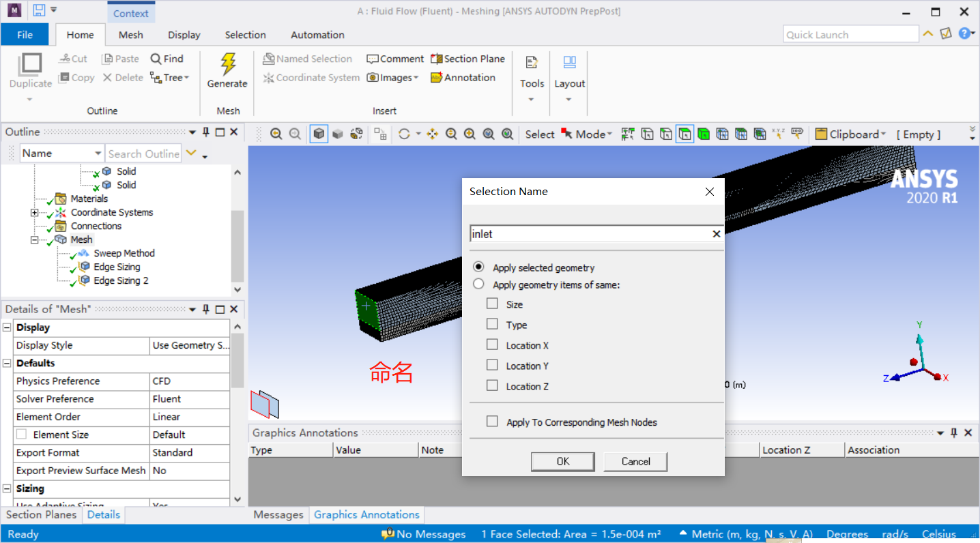Activate the Pan four-arrow tool
Screen dimensions: 980x543
coord(432,134)
